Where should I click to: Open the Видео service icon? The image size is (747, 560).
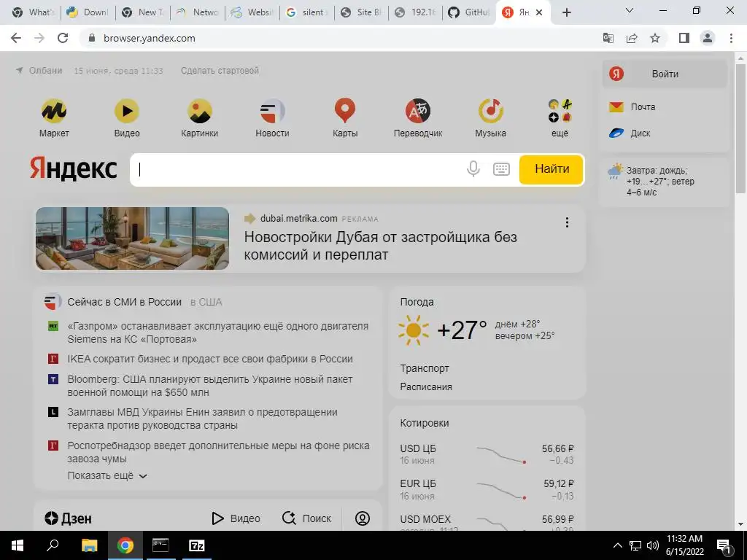point(127,111)
